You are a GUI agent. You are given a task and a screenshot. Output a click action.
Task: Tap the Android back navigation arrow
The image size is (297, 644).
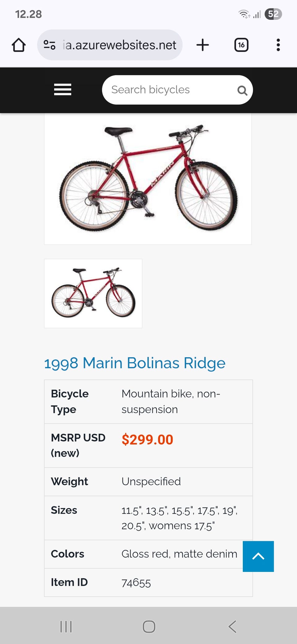coord(232,627)
